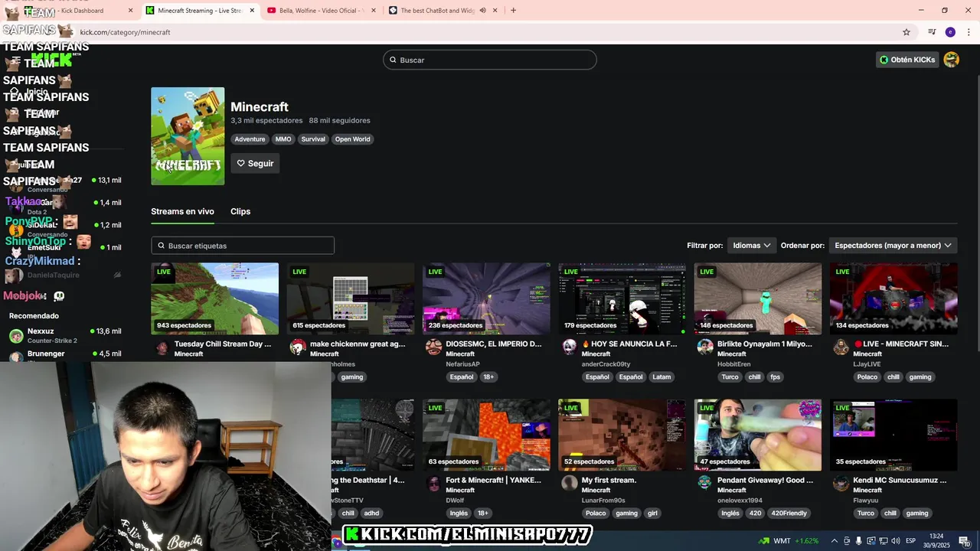
Task: Close the Bella, Wolfine tab
Action: coord(374,11)
